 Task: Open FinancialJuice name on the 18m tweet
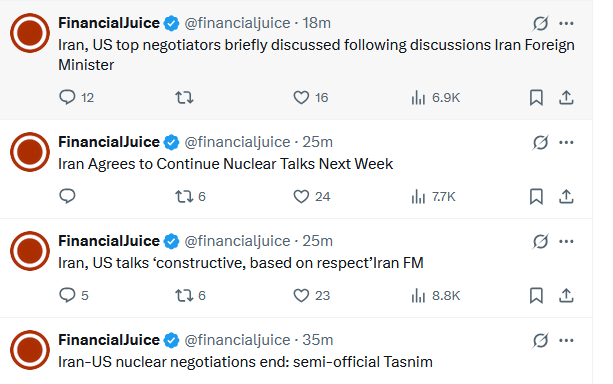click(x=109, y=23)
